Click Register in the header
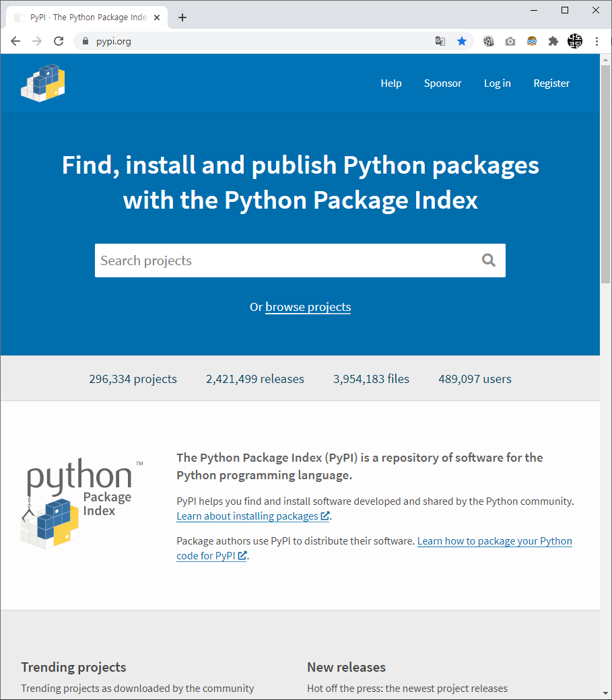Screen dimensions: 612x700 pos(551,83)
